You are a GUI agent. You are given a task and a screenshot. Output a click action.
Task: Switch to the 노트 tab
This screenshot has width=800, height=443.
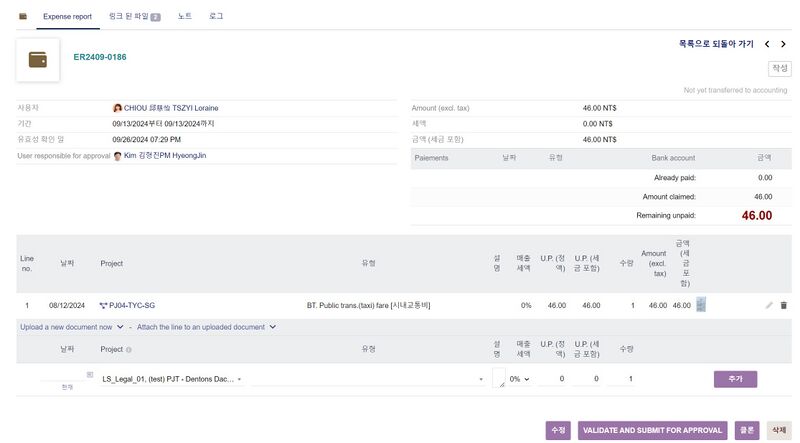point(185,17)
